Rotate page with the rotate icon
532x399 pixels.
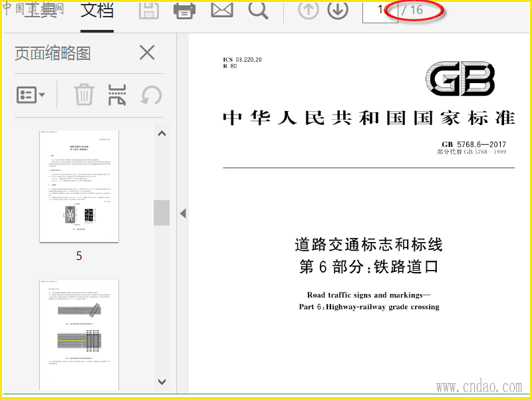[152, 95]
